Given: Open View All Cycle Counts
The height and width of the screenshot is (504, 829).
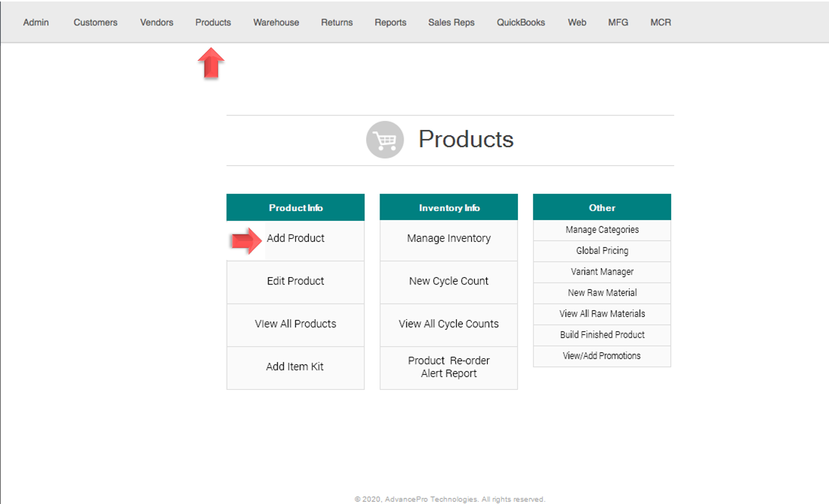Looking at the screenshot, I should (449, 324).
